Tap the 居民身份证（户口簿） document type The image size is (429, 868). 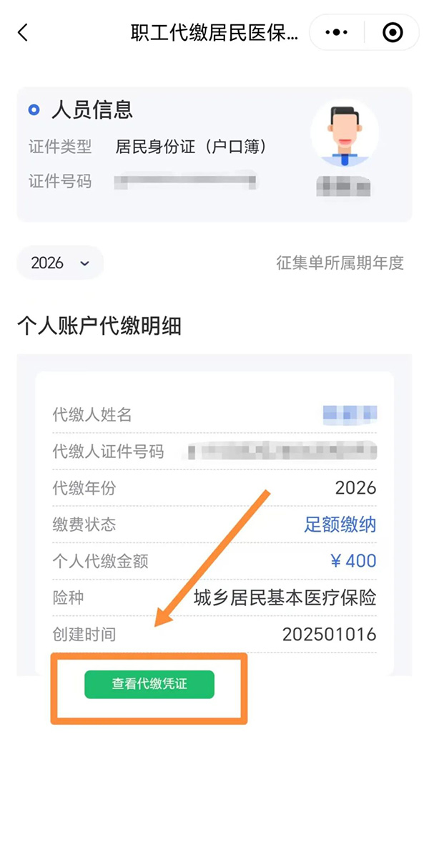click(x=191, y=147)
